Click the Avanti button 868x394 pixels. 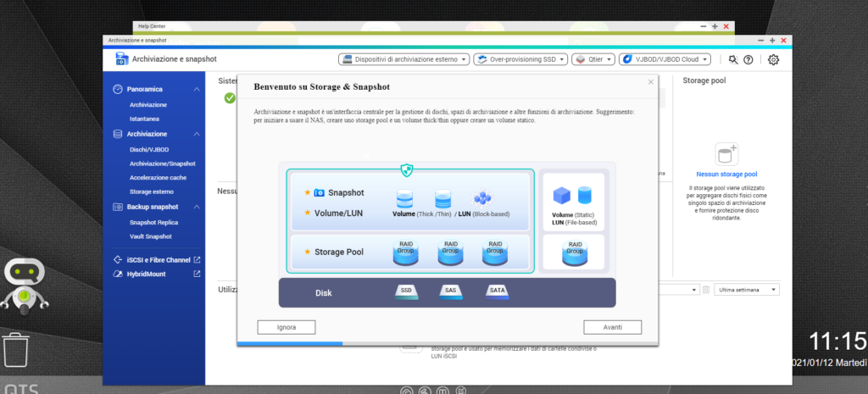coord(612,327)
